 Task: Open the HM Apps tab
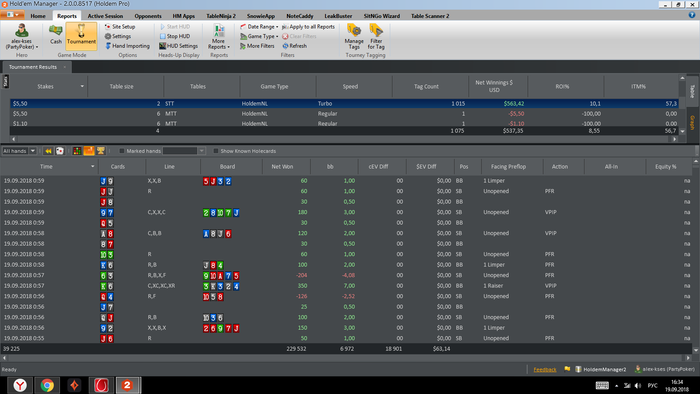(x=184, y=16)
